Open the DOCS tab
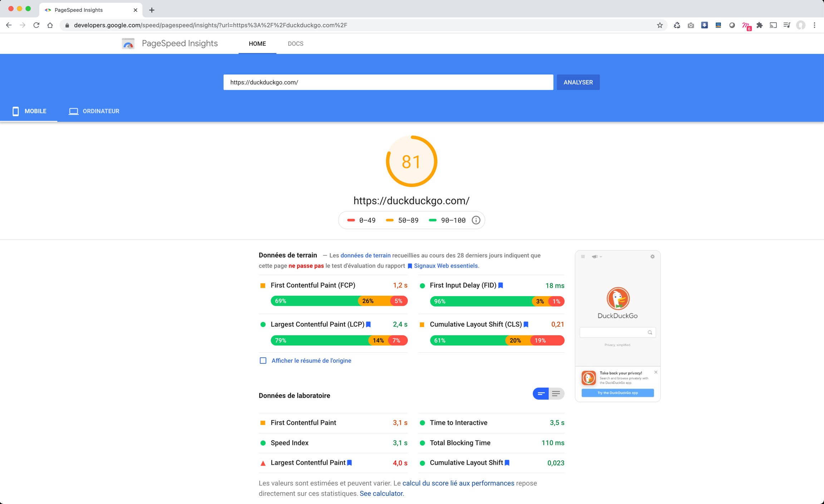 295,44
